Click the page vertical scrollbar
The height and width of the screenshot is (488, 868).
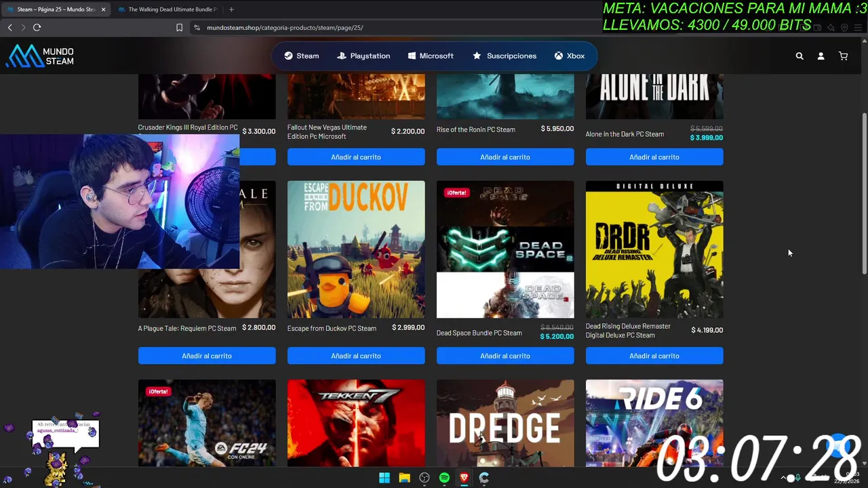864,193
